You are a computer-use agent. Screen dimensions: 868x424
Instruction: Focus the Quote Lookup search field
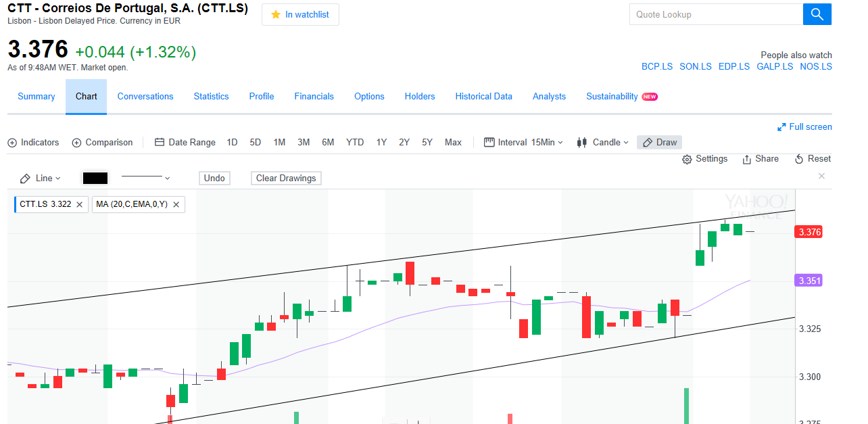(715, 14)
